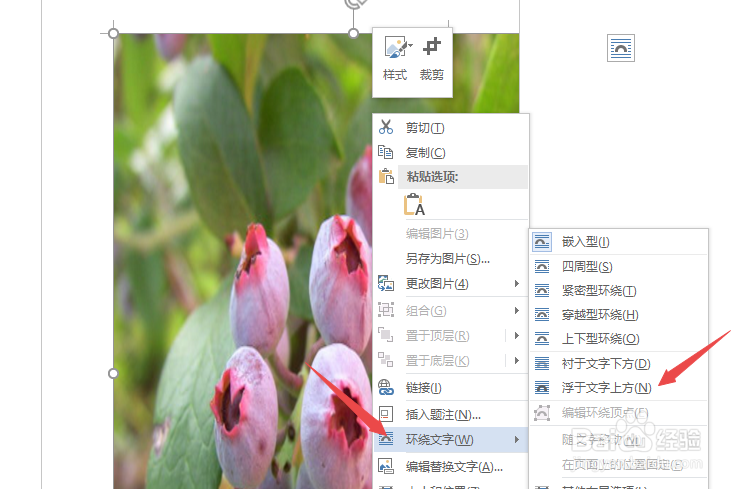
Task: Choose Save as Picture 另存为图片(S)...
Action: tap(451, 259)
